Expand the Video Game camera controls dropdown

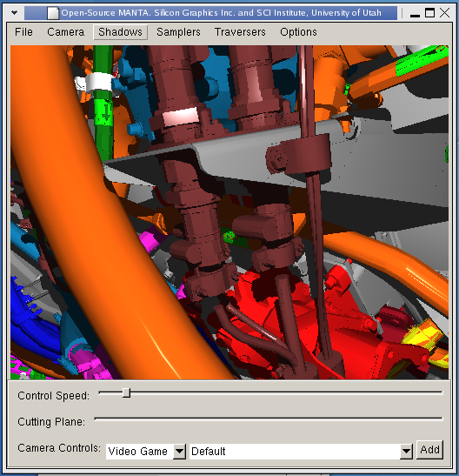[179, 452]
